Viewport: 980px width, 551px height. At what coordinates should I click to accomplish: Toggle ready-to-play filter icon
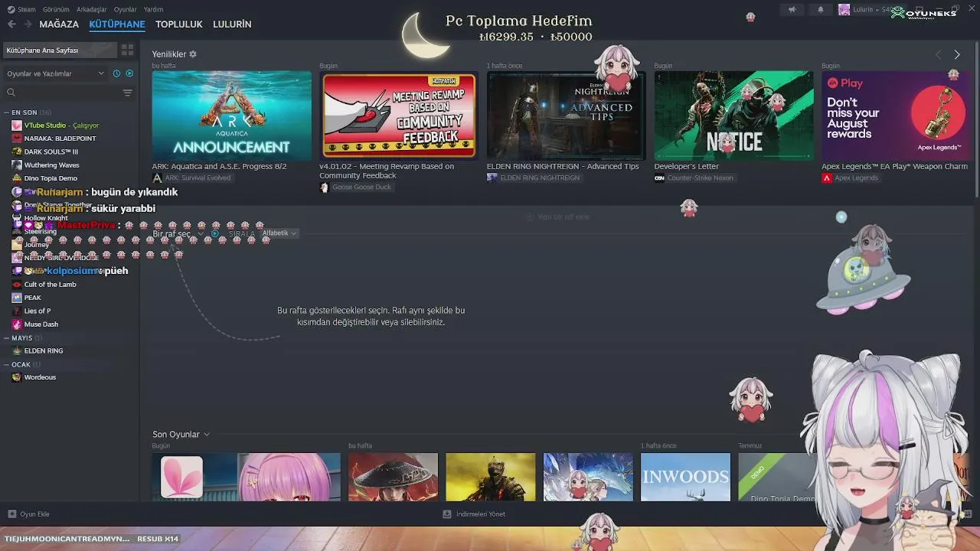[129, 73]
